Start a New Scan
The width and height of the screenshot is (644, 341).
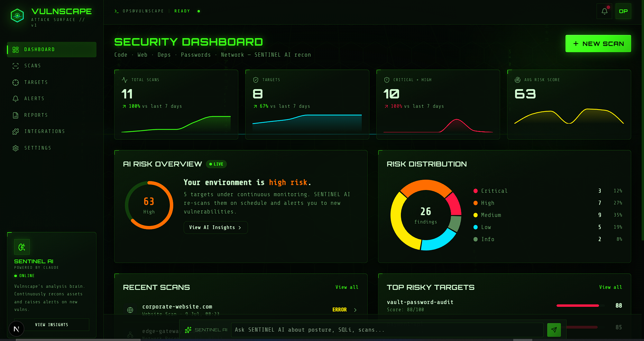pyautogui.click(x=598, y=44)
